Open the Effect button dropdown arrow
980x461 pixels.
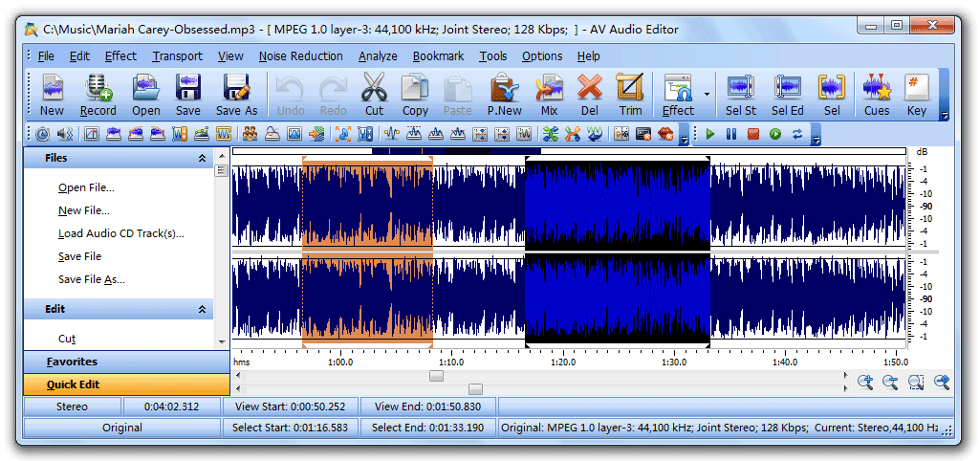pos(708,95)
